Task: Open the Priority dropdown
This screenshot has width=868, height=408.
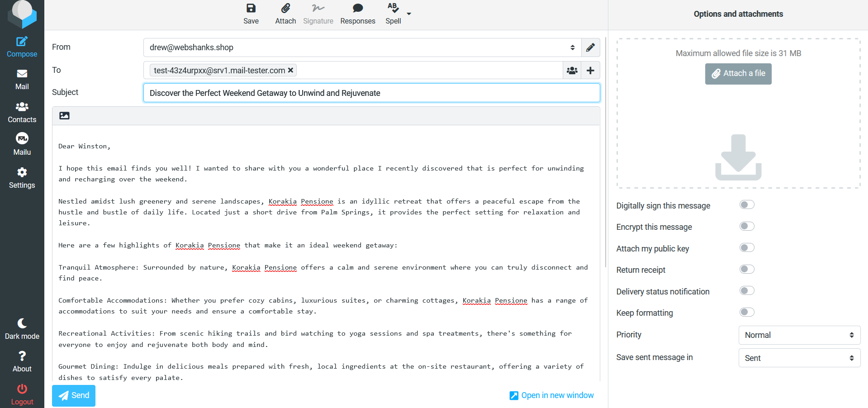Action: pos(799,335)
